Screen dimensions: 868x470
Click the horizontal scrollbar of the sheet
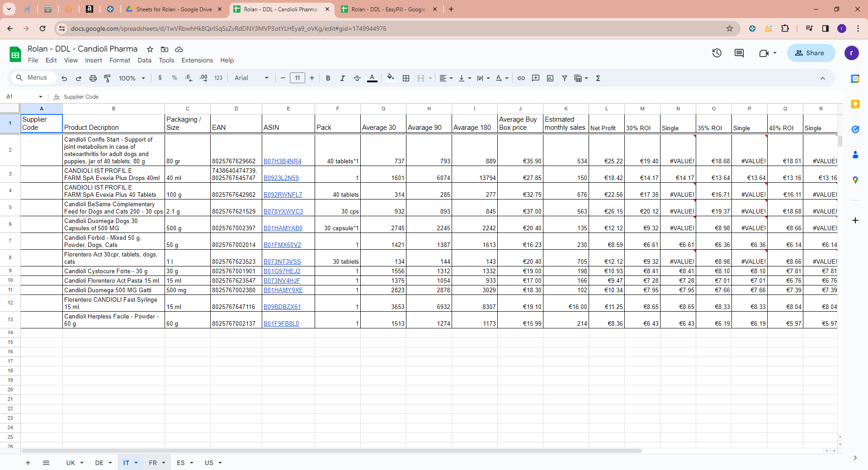[332, 451]
